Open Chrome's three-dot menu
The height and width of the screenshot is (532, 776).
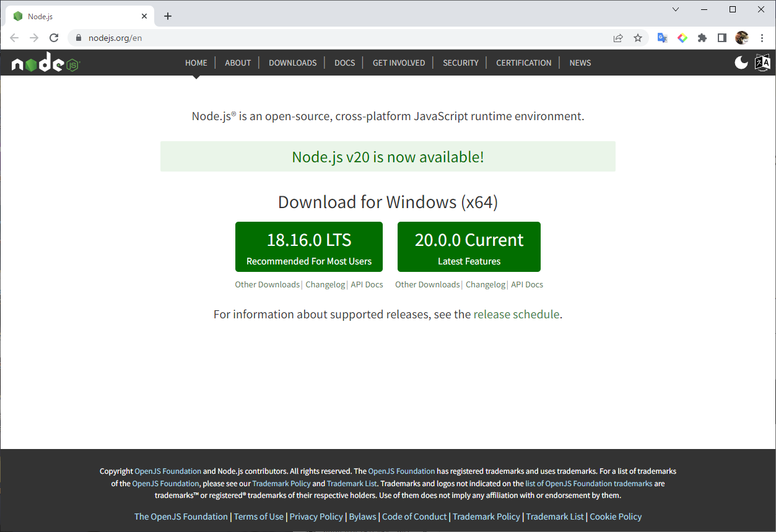pyautogui.click(x=762, y=38)
